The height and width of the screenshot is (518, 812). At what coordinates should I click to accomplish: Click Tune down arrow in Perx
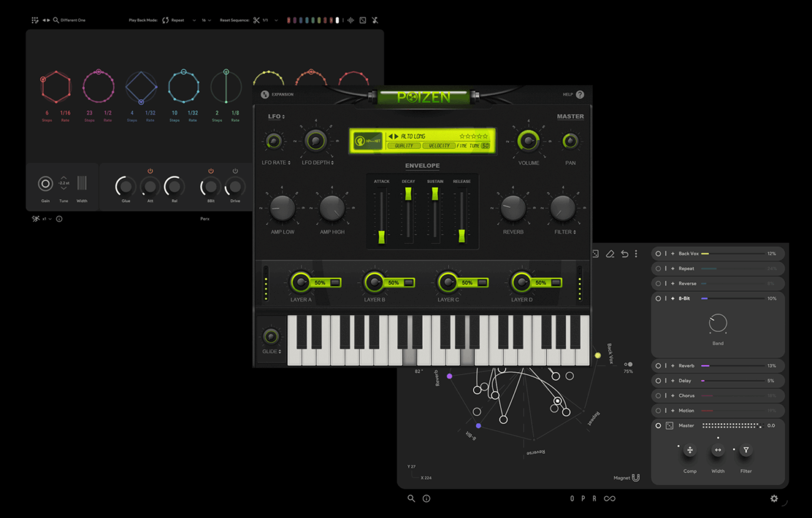pyautogui.click(x=64, y=188)
